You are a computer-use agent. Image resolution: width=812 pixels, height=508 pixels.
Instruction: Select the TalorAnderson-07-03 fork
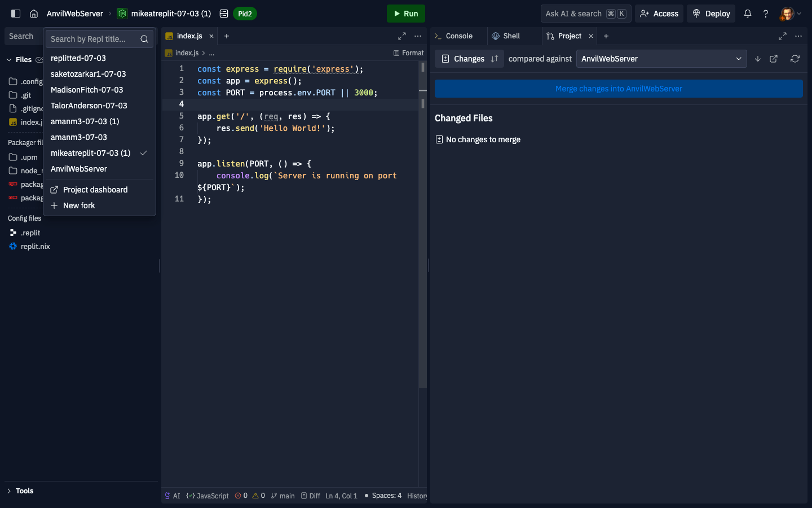pos(99,106)
